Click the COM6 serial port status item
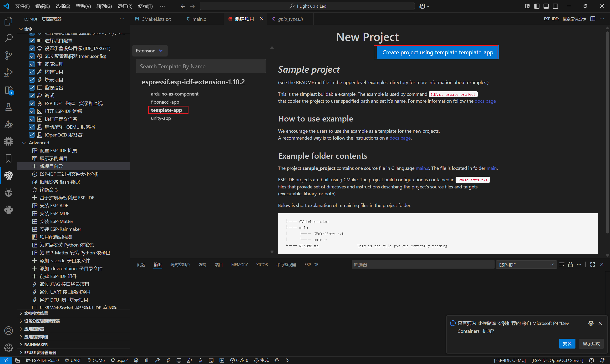 [x=96, y=360]
